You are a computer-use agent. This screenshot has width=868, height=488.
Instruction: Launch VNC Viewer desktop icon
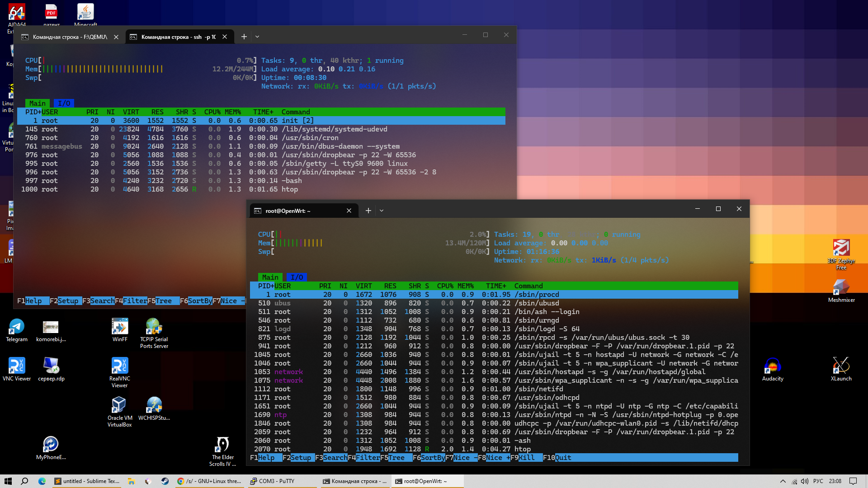[17, 370]
